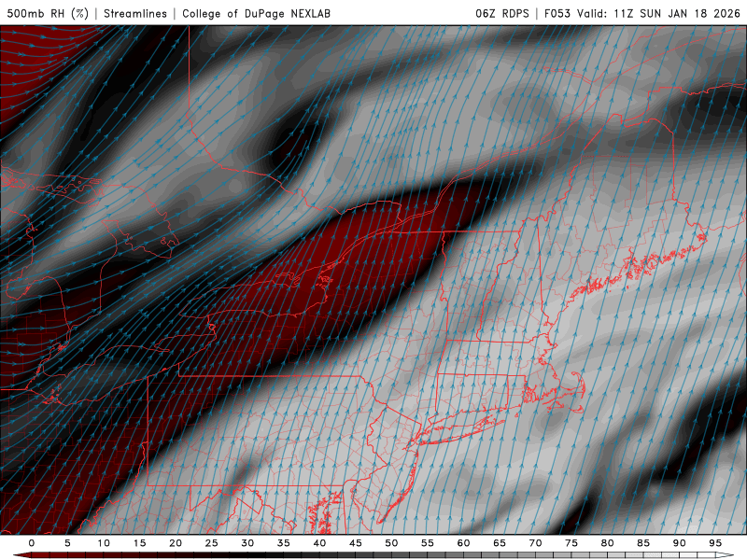Select the "Streamlines" label in header

click(135, 13)
